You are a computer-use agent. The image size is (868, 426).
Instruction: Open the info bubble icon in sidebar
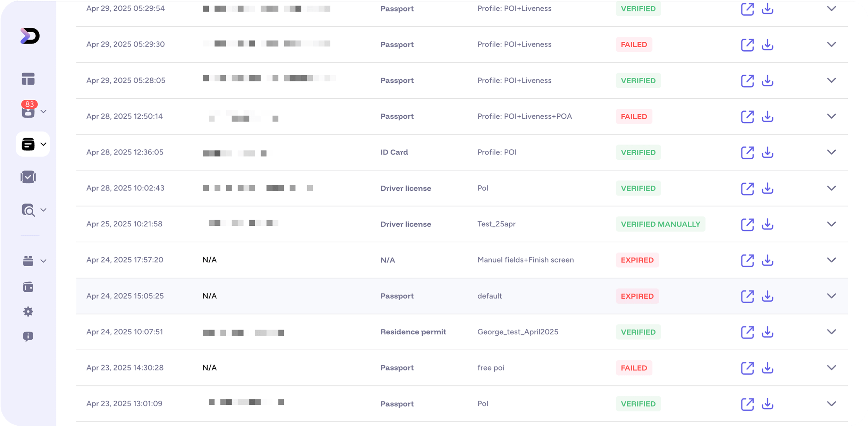pyautogui.click(x=28, y=336)
